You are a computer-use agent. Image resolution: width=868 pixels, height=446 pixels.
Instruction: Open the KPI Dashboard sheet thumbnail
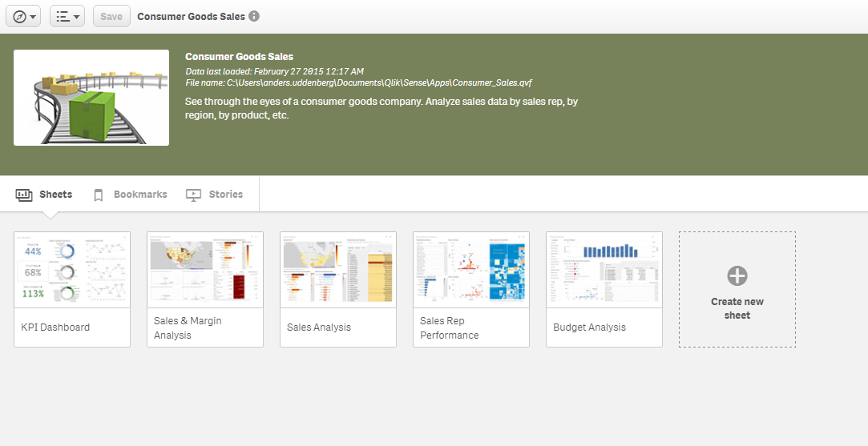tap(72, 270)
